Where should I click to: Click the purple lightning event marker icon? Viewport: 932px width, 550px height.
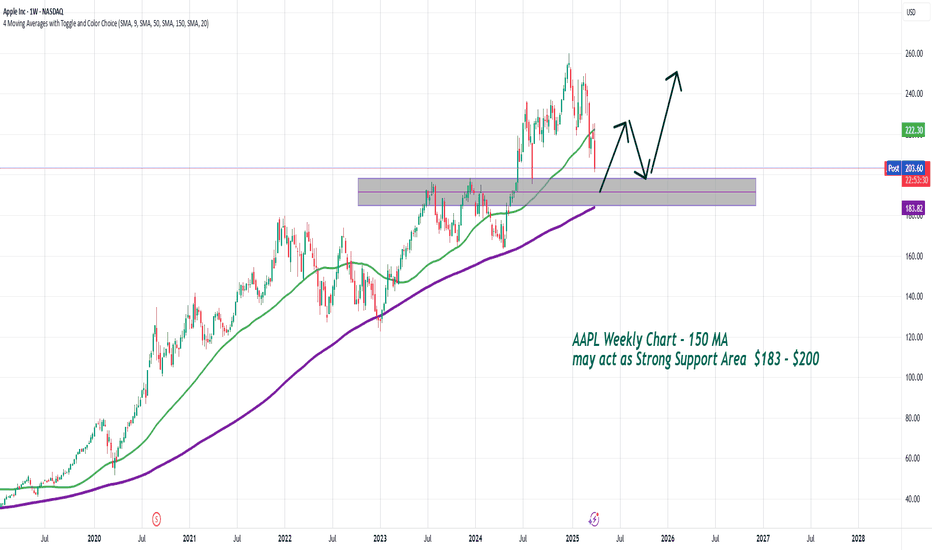593,519
